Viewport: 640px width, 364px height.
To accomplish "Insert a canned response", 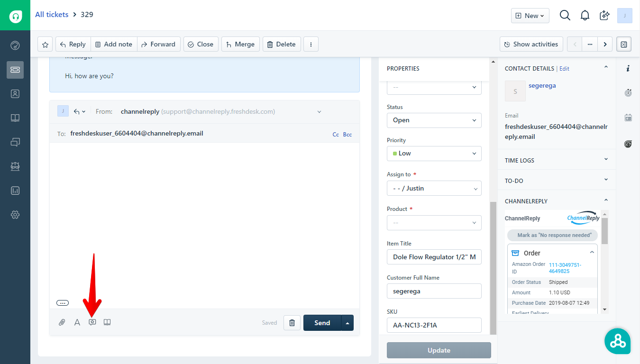I will tap(92, 322).
